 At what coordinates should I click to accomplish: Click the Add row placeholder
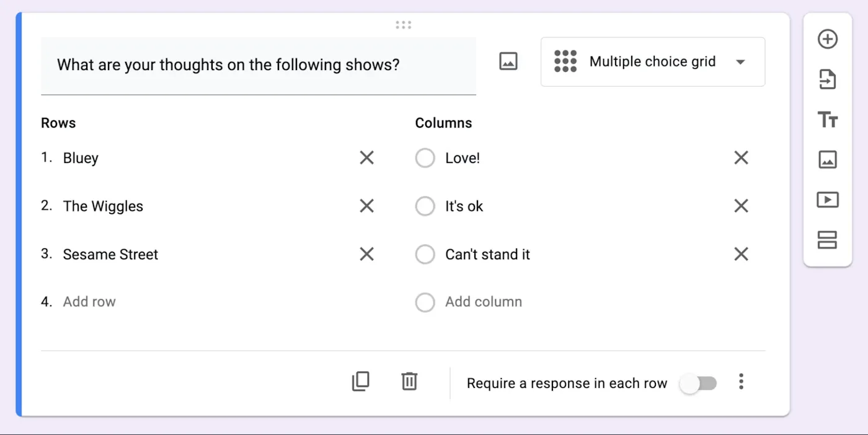click(89, 302)
